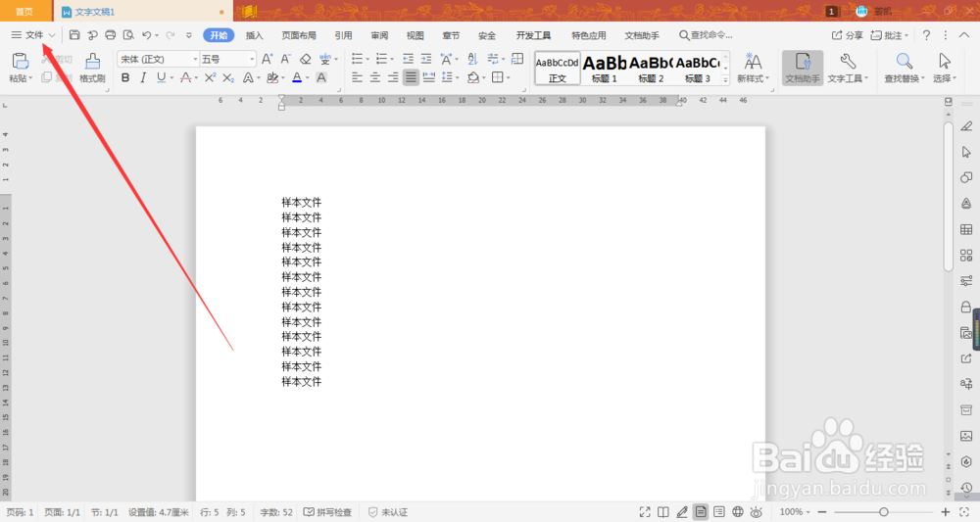This screenshot has width=980, height=522.
Task: Select the 格式刷 format painter
Action: [92, 68]
